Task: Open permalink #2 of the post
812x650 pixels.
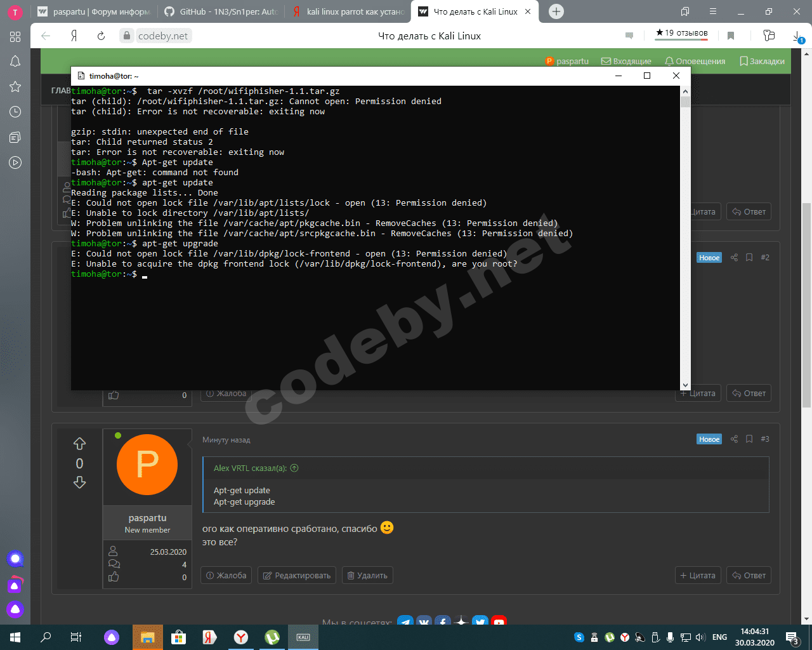Action: coord(765,258)
